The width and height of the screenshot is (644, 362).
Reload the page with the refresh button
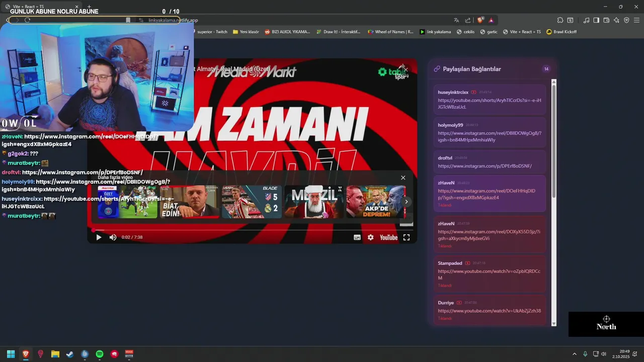point(27,20)
